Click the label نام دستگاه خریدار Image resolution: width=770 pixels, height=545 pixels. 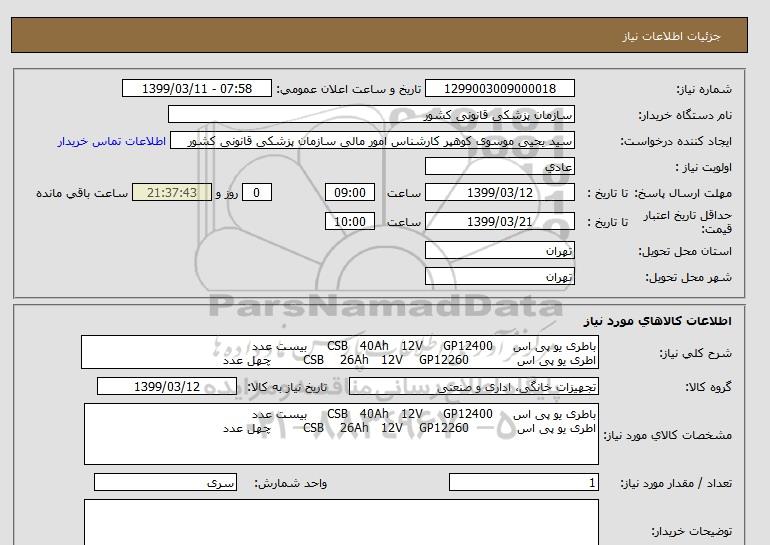pyautogui.click(x=685, y=115)
